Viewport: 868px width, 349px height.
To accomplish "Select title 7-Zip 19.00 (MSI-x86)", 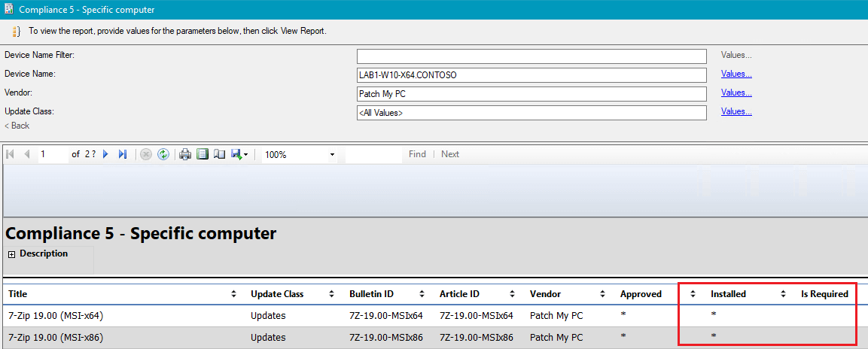I will click(56, 337).
